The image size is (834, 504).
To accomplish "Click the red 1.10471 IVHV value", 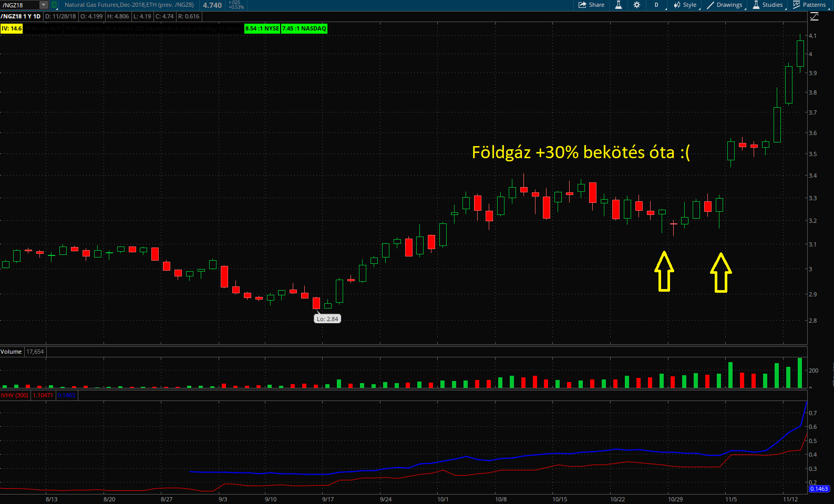I will pyautogui.click(x=43, y=395).
